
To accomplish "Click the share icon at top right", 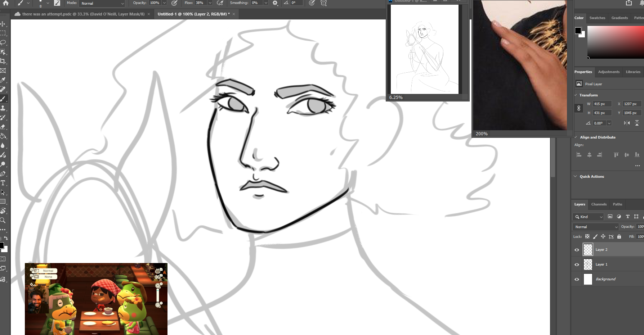I will pyautogui.click(x=629, y=3).
